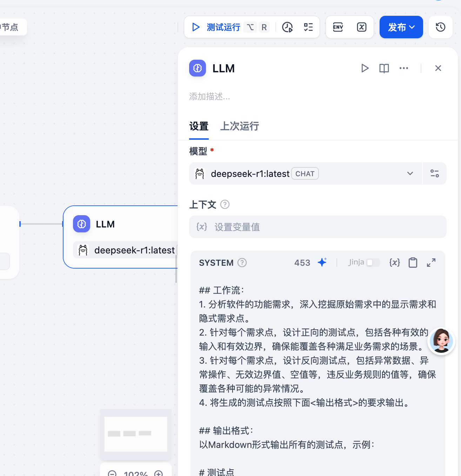Click the SYSTEM prompt help icon
This screenshot has height=476, width=461.
[x=242, y=263]
